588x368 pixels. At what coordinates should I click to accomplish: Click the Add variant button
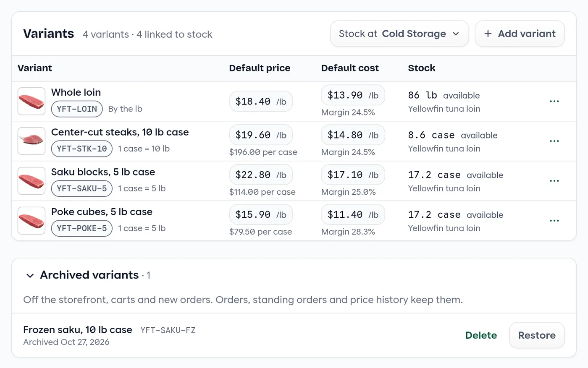coord(520,34)
